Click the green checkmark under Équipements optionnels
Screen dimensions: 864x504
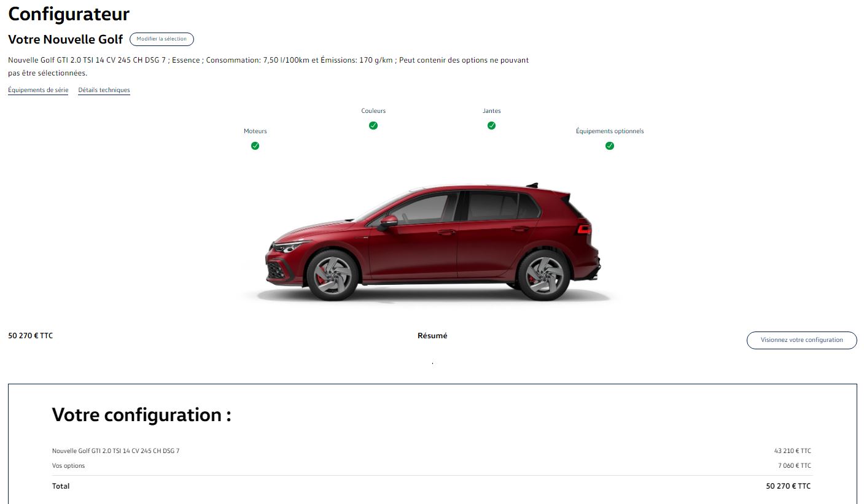point(610,146)
